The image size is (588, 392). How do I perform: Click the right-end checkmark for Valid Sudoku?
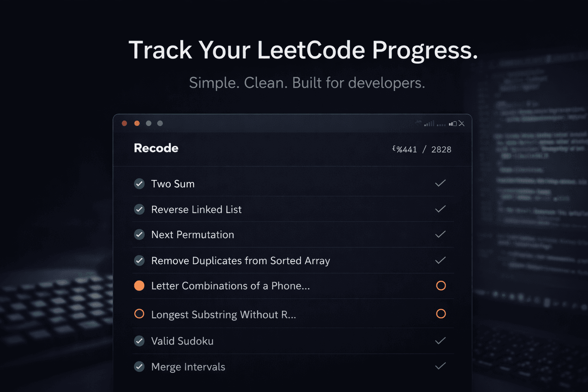440,341
